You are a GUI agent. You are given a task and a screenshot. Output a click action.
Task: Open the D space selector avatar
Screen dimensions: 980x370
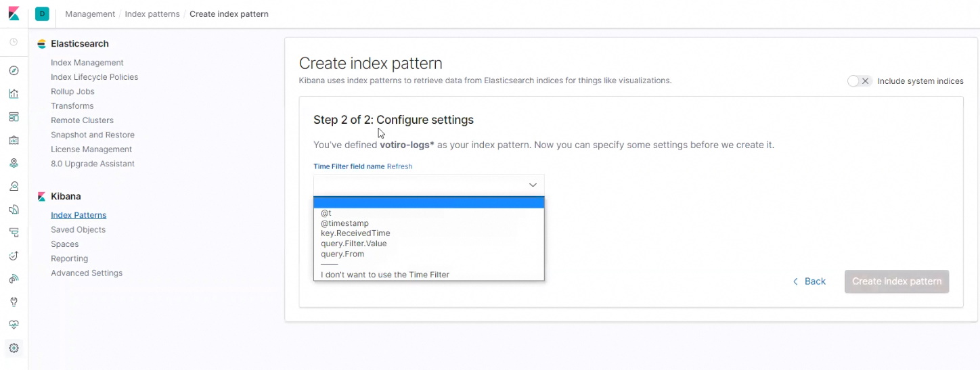42,14
